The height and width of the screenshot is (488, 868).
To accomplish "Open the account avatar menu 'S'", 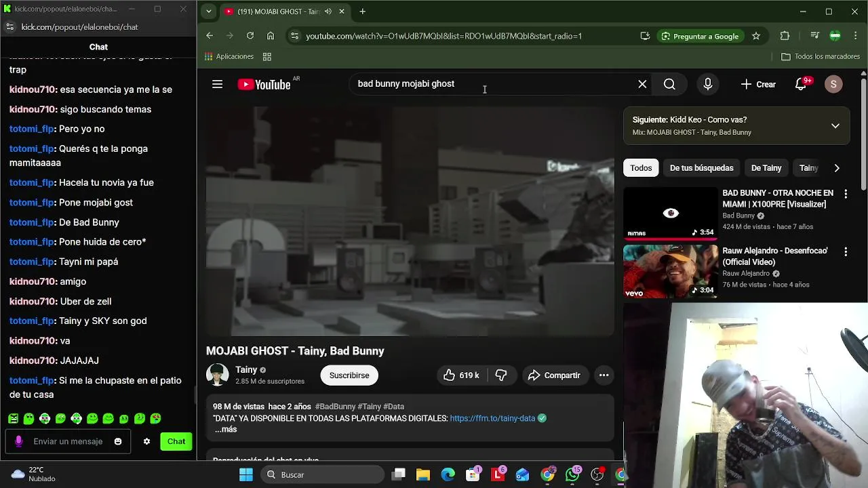I will [833, 84].
